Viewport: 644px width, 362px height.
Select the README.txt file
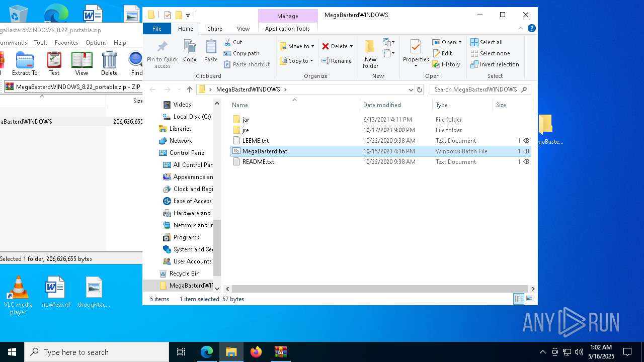tap(380, 162)
